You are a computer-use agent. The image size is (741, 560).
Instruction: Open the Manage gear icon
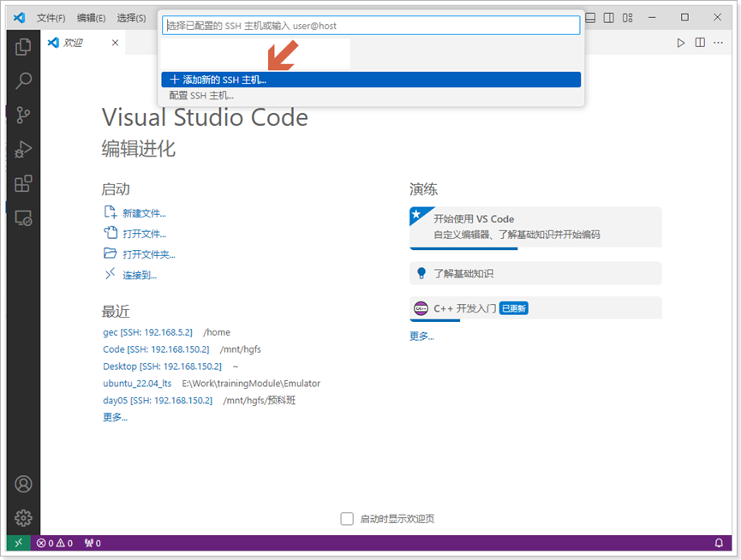point(23,518)
